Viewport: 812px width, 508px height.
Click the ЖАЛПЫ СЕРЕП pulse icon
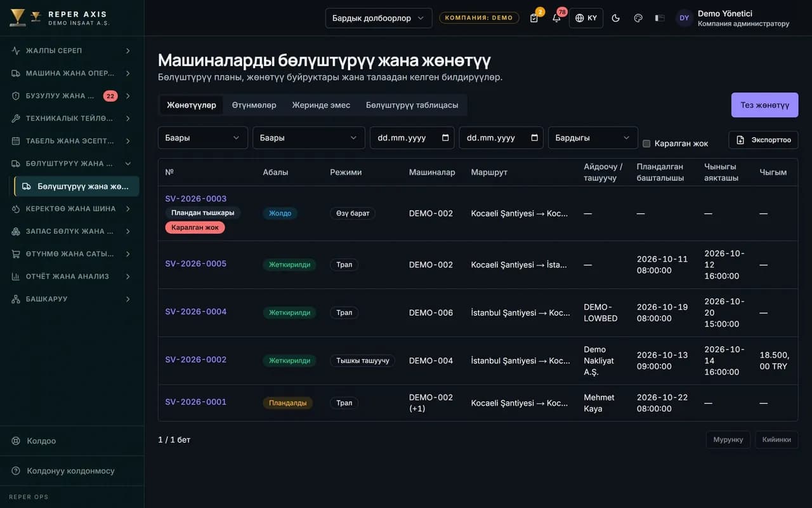[16, 51]
